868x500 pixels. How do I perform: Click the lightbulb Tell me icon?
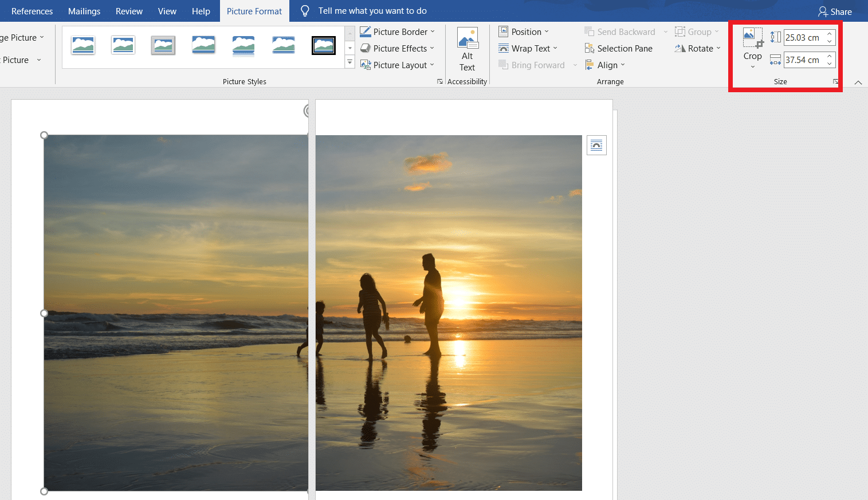coord(305,11)
